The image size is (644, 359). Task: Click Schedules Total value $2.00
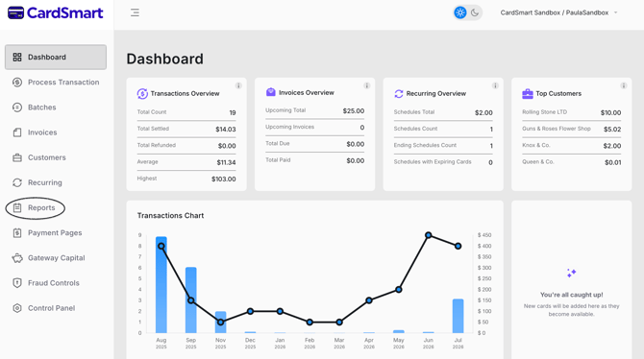click(483, 112)
